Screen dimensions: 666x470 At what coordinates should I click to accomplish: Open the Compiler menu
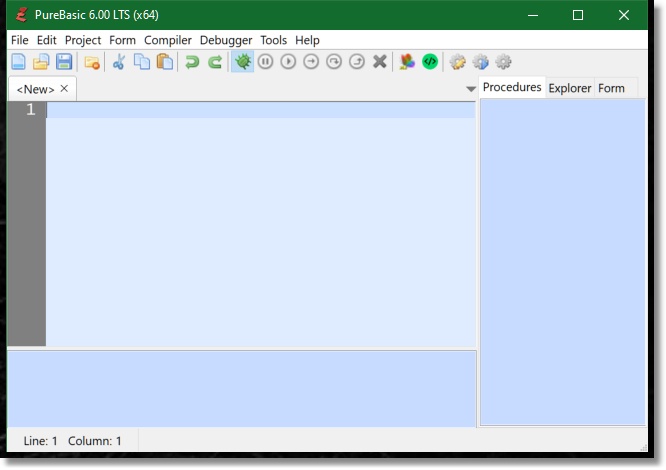167,40
